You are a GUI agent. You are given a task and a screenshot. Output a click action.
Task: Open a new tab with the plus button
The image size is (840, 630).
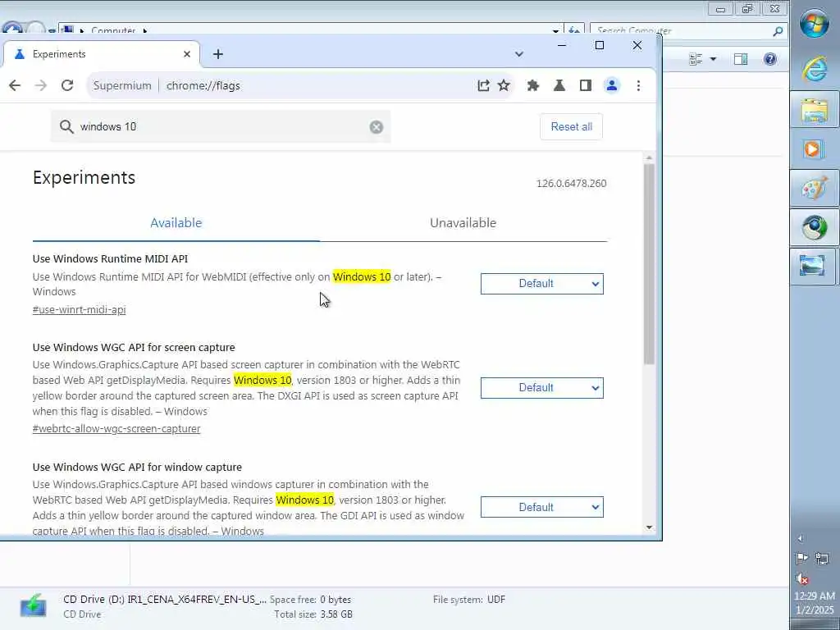218,54
